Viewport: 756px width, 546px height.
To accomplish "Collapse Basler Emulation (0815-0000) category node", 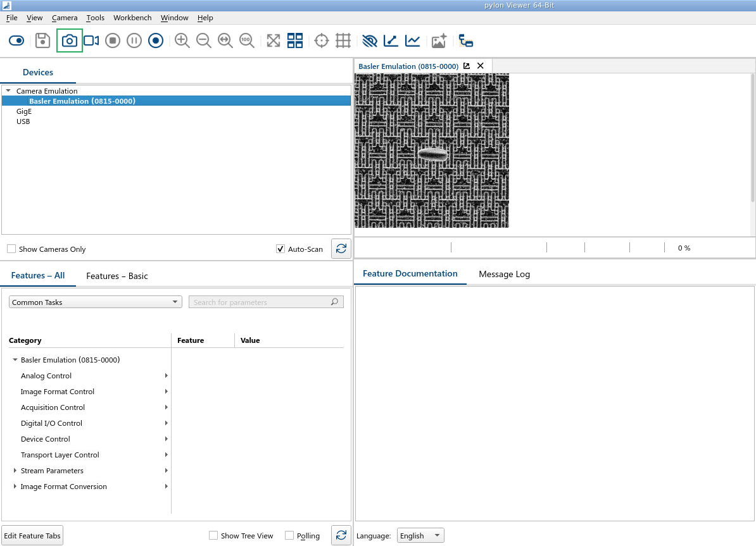I will (15, 359).
